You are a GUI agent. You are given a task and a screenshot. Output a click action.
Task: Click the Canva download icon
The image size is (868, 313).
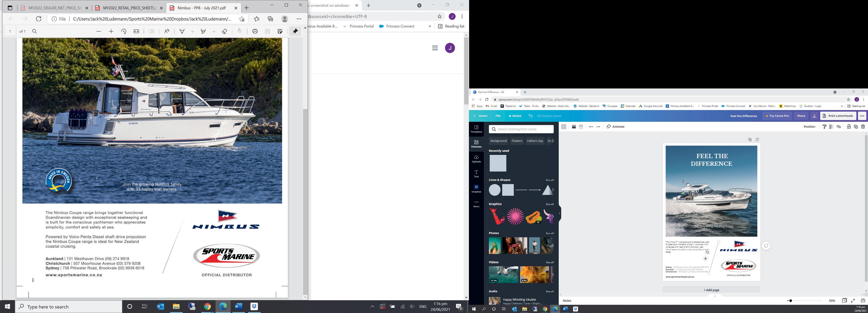814,116
